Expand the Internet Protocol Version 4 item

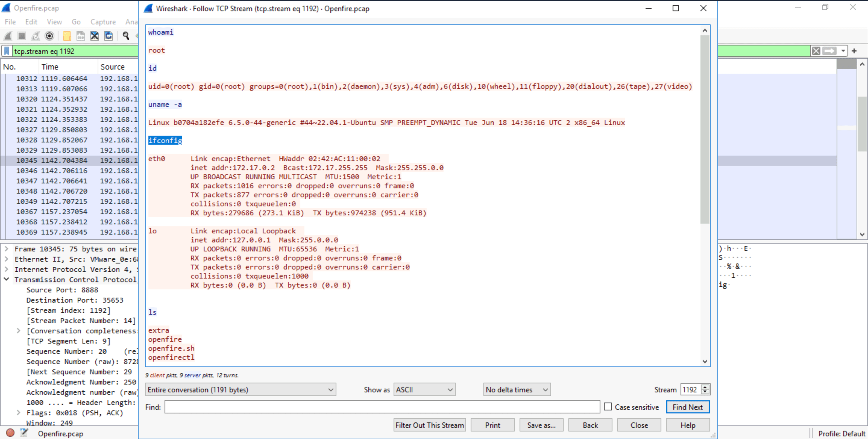point(6,269)
